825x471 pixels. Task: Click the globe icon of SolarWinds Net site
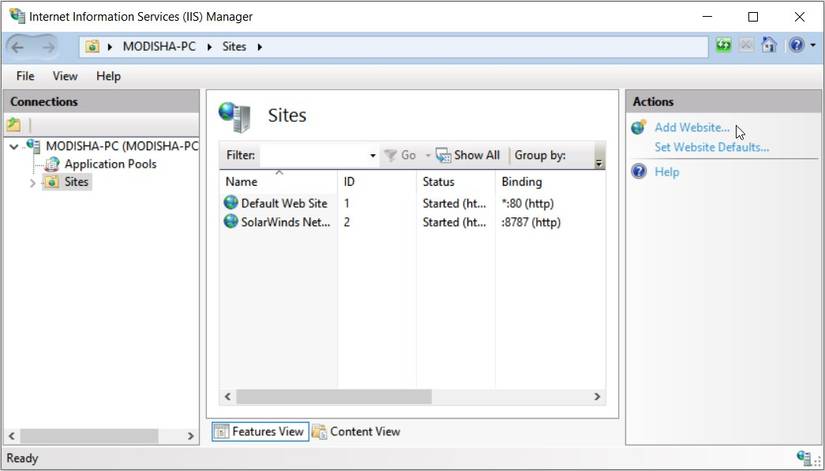click(231, 221)
